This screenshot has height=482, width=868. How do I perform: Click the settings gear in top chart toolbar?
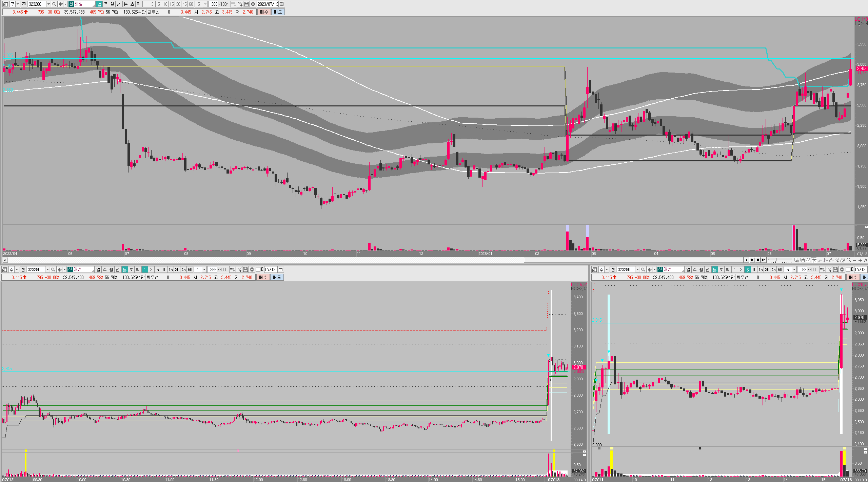tap(253, 4)
